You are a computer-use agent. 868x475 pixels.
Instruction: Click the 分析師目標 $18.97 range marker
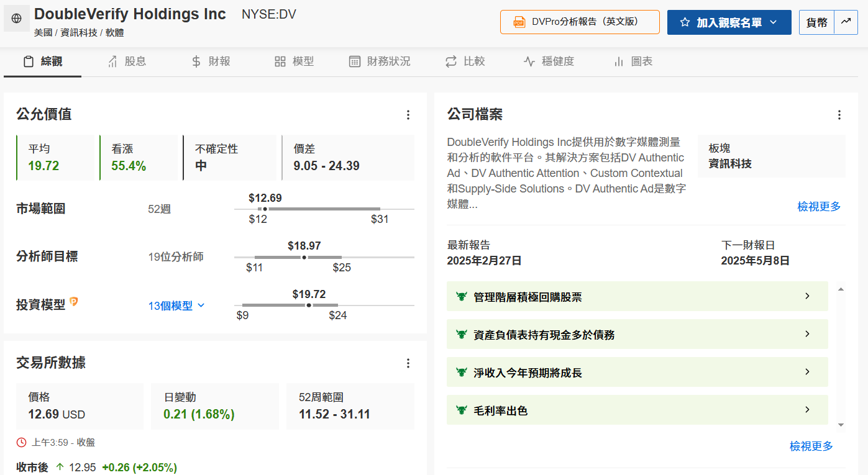click(304, 257)
